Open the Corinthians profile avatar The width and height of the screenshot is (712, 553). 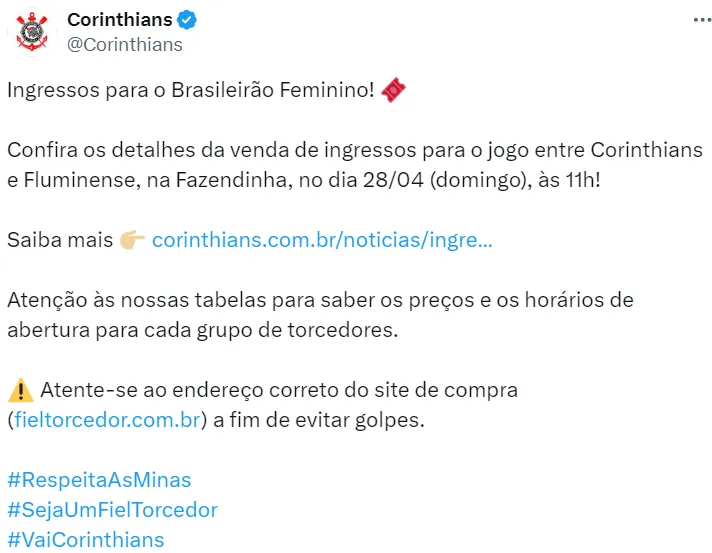tap(33, 33)
